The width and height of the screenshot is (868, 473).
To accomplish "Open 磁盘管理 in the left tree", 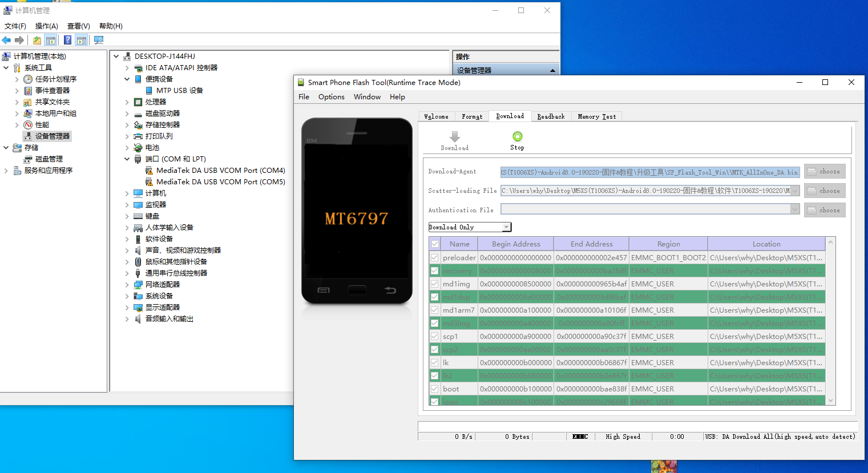I will (x=49, y=159).
